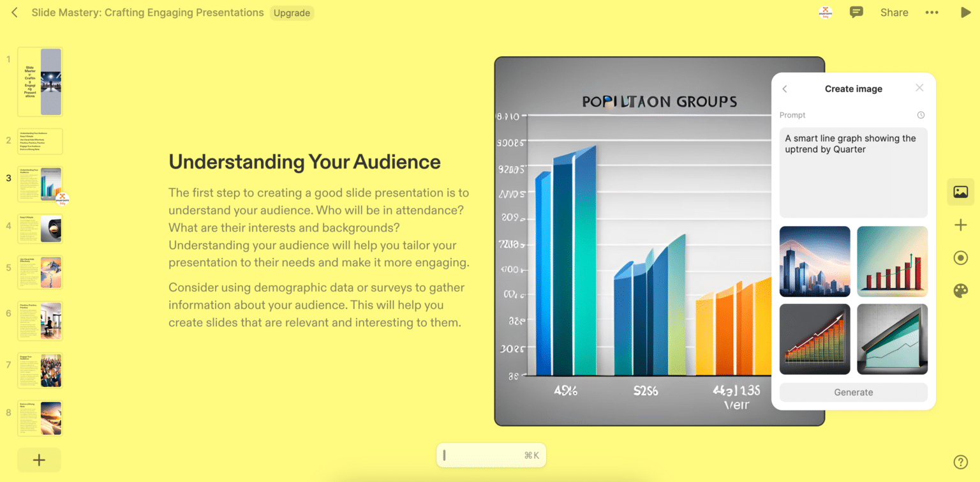
Task: Open comments with the speech bubble icon
Action: pyautogui.click(x=856, y=11)
